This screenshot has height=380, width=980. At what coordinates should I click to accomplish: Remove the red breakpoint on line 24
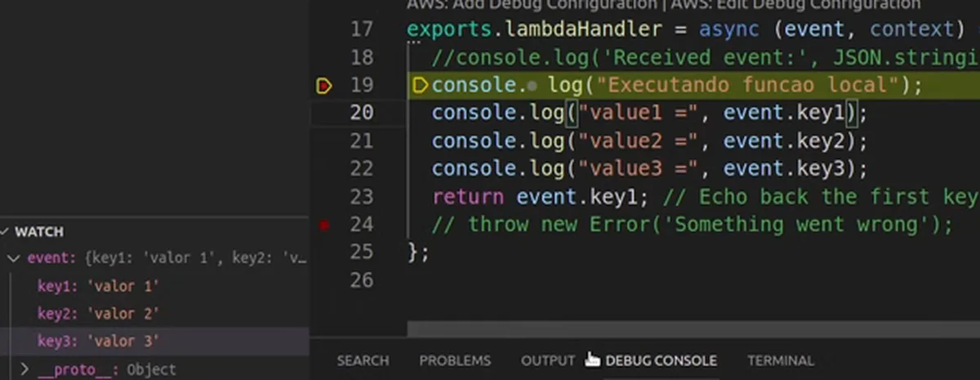pyautogui.click(x=325, y=225)
